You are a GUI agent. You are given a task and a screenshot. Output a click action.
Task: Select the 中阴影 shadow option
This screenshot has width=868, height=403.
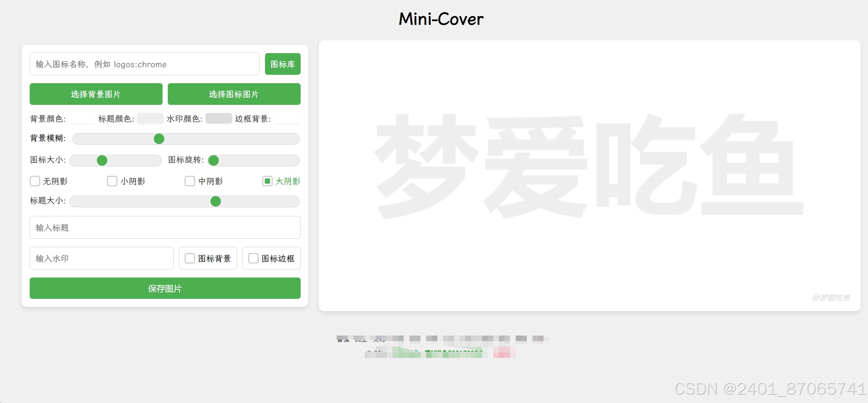click(189, 181)
